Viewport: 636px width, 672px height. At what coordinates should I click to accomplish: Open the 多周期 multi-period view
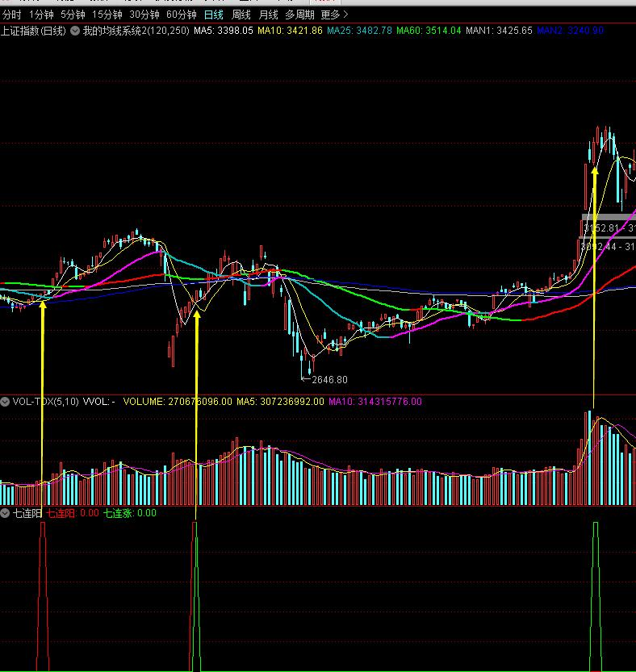coord(299,15)
